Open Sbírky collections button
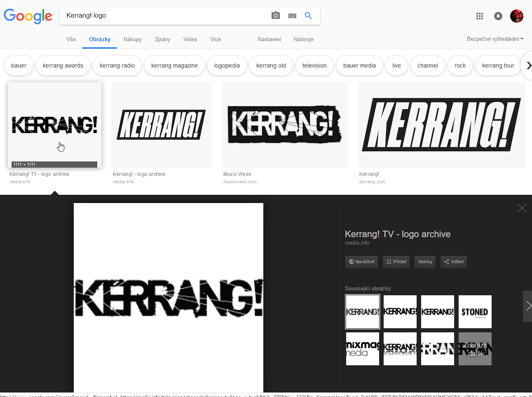Viewport: 532px width, 397px height. tap(425, 262)
